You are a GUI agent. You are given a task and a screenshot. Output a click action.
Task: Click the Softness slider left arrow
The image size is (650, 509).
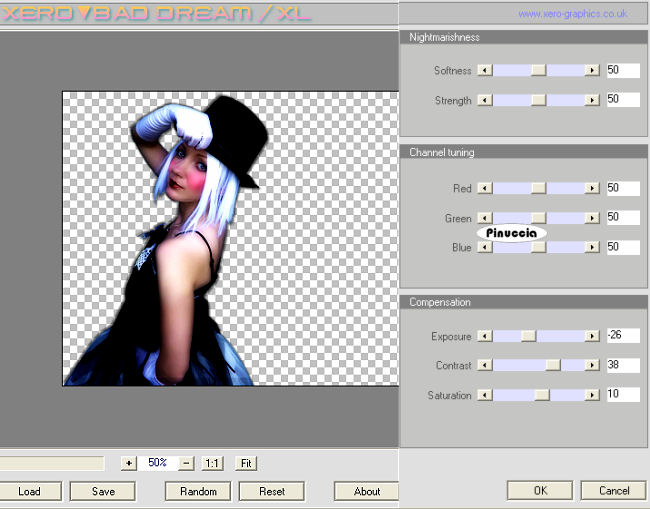pyautogui.click(x=485, y=70)
